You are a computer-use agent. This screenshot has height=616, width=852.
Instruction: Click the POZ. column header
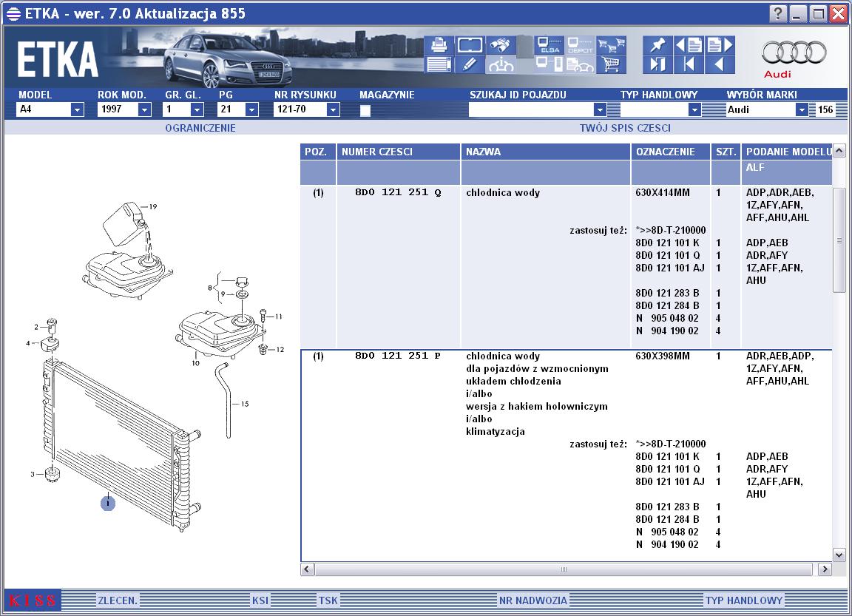pyautogui.click(x=318, y=152)
